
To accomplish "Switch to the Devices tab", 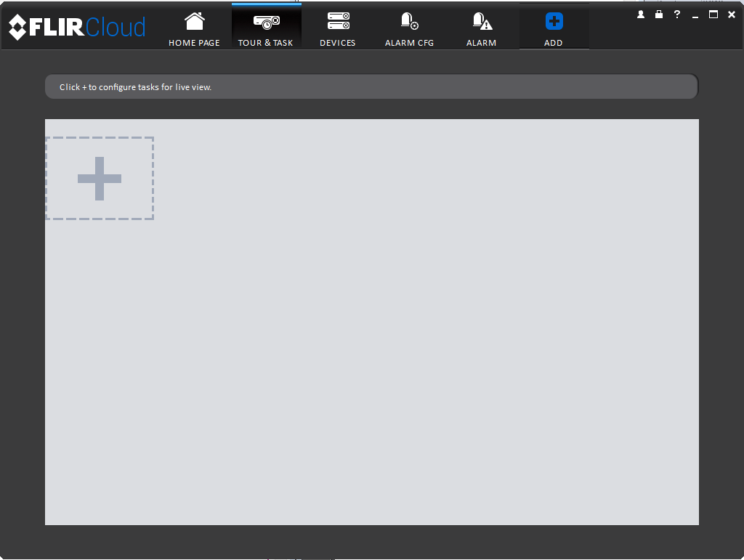I will point(338,28).
